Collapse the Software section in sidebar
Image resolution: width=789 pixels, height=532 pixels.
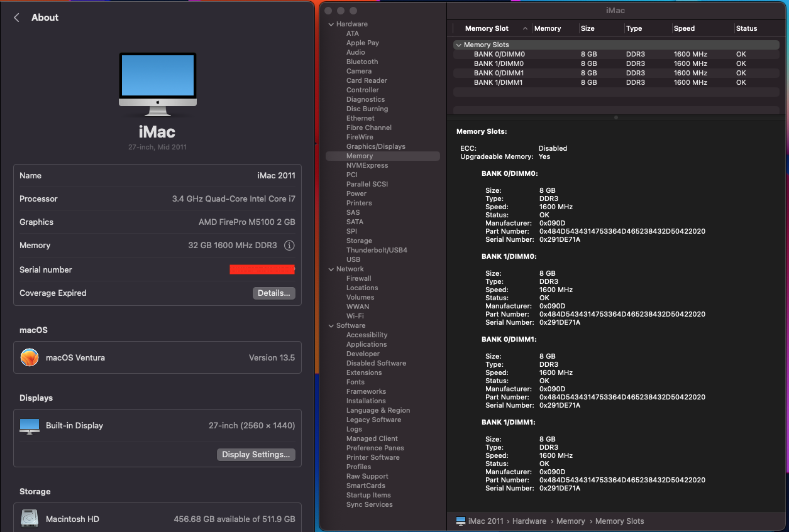[331, 326]
